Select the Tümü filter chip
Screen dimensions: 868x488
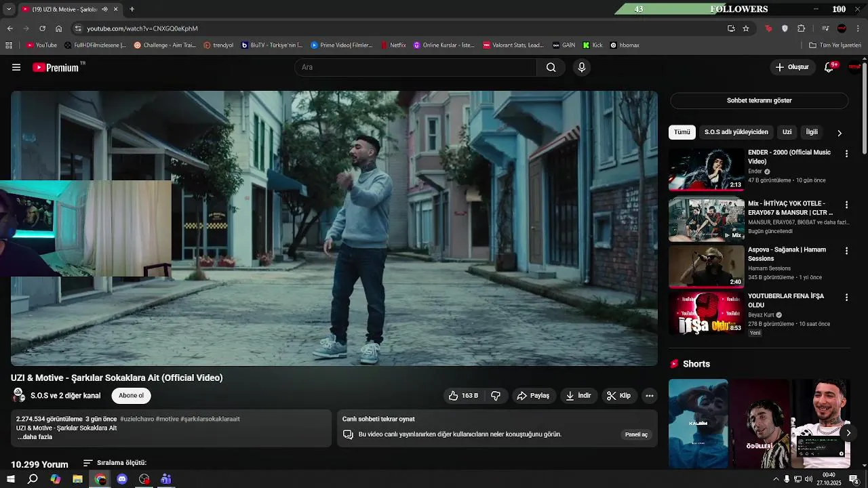pos(682,132)
